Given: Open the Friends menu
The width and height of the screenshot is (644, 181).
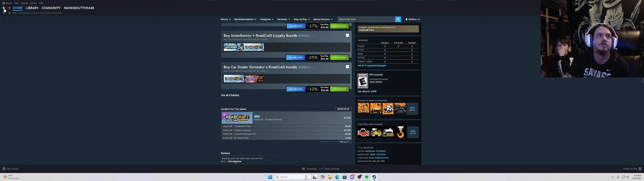Looking at the screenshot, I should tap(24, 3).
